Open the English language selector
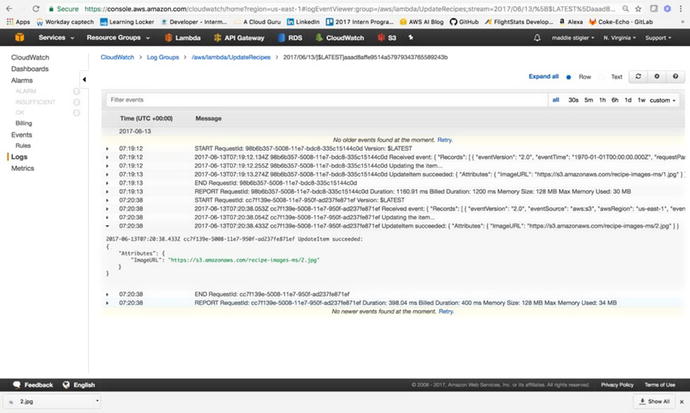Image resolution: width=690 pixels, height=413 pixels. (x=79, y=385)
